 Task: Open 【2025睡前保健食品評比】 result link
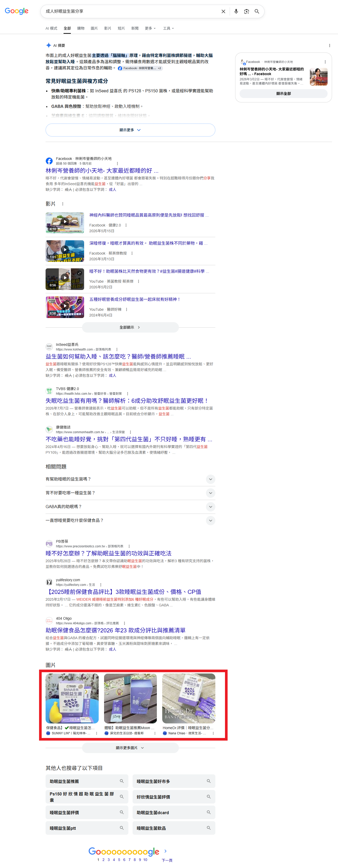tap(123, 592)
